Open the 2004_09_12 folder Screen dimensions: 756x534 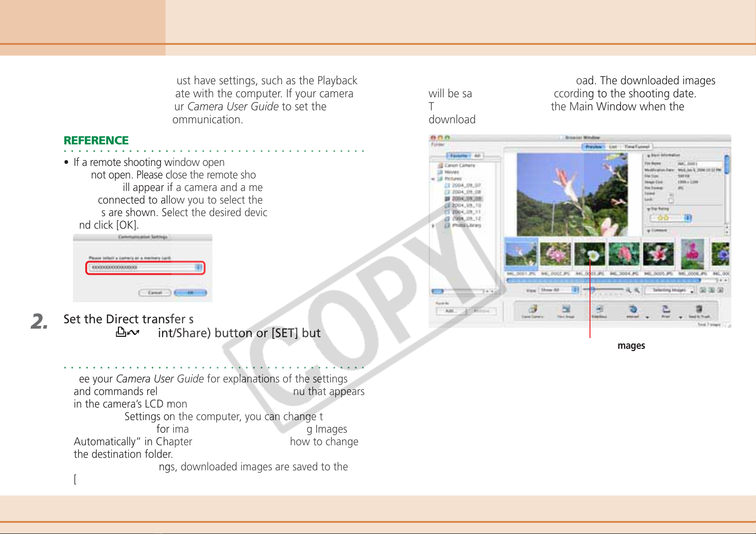point(463,219)
